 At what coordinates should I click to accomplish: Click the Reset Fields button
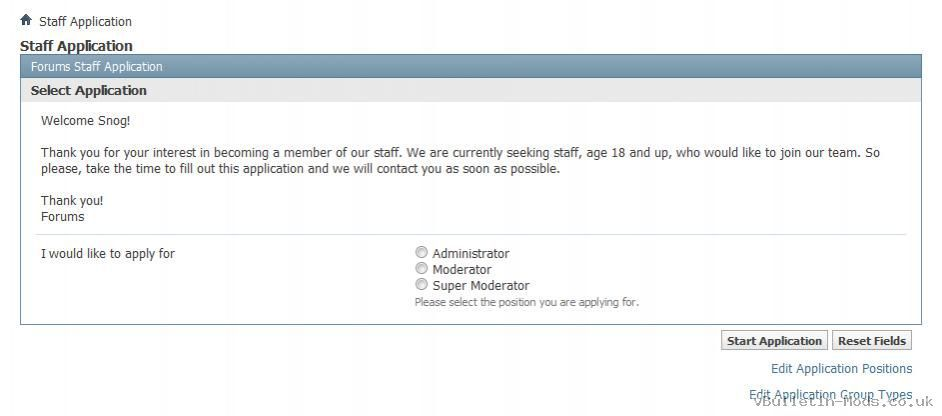coord(872,341)
